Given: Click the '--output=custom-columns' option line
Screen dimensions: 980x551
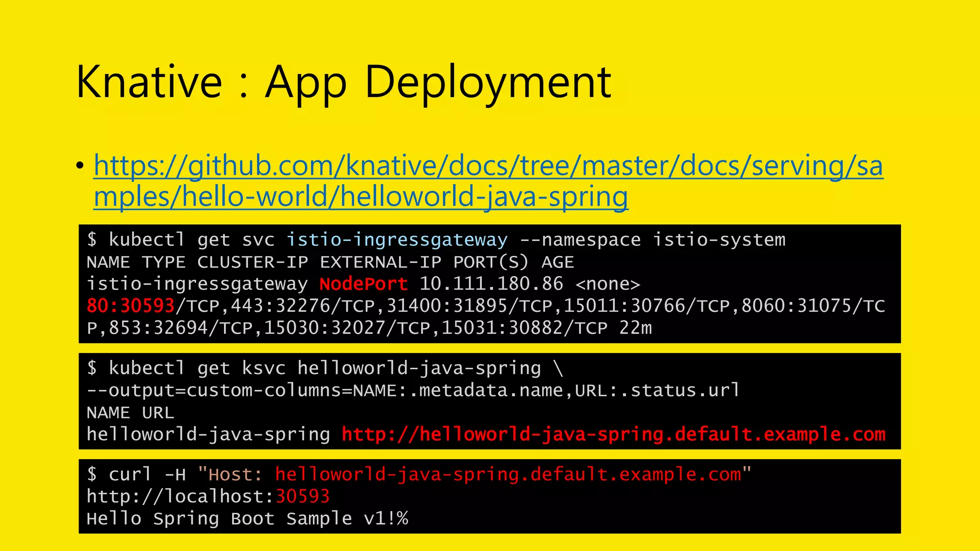Looking at the screenshot, I should [413, 390].
